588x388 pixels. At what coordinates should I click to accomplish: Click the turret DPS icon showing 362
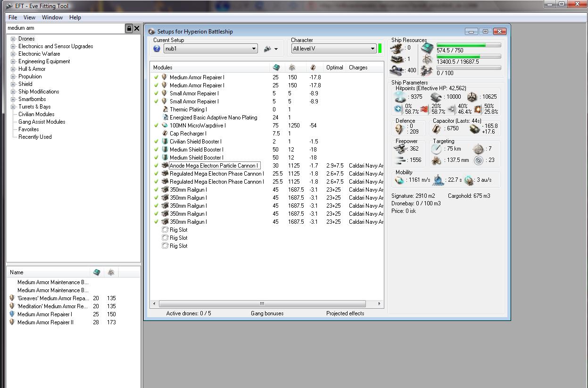[x=401, y=149]
